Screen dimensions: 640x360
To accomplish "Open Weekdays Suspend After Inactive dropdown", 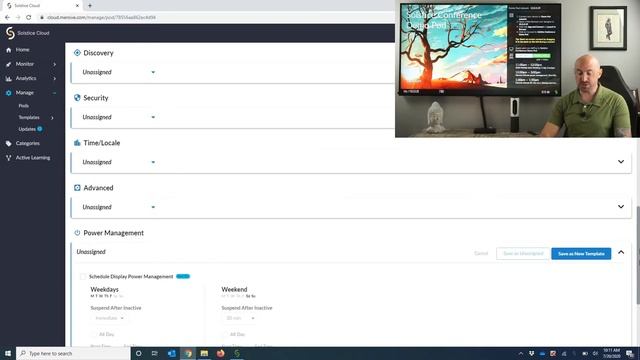I will (109, 318).
